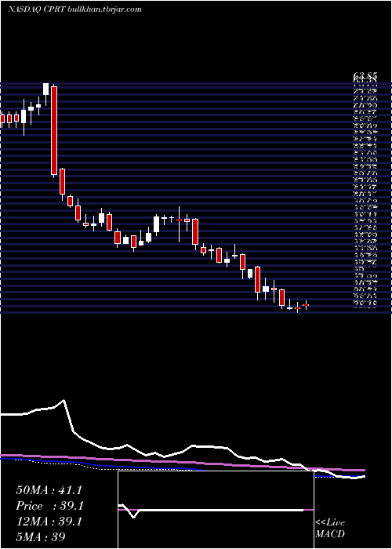Select the Price : 39.1 label
The width and height of the screenshot is (392, 549).
click(x=49, y=506)
